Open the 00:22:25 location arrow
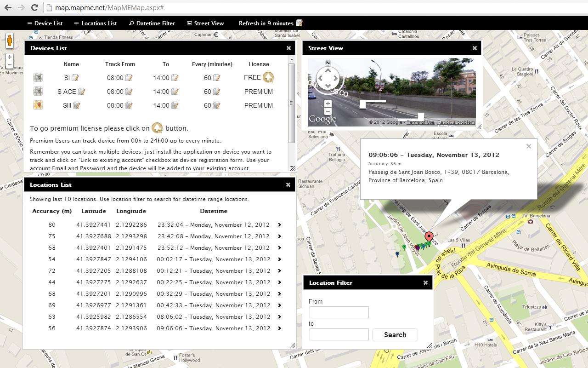 279,282
